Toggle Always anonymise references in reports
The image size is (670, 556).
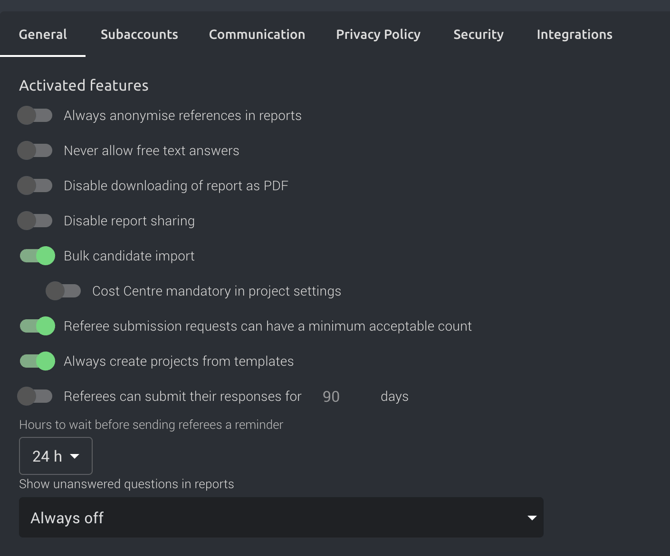pos(35,115)
